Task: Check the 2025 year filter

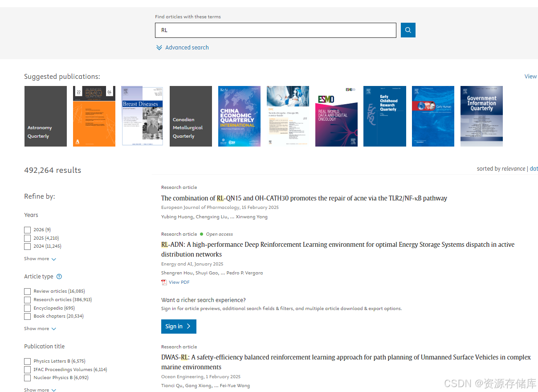Action: point(28,238)
